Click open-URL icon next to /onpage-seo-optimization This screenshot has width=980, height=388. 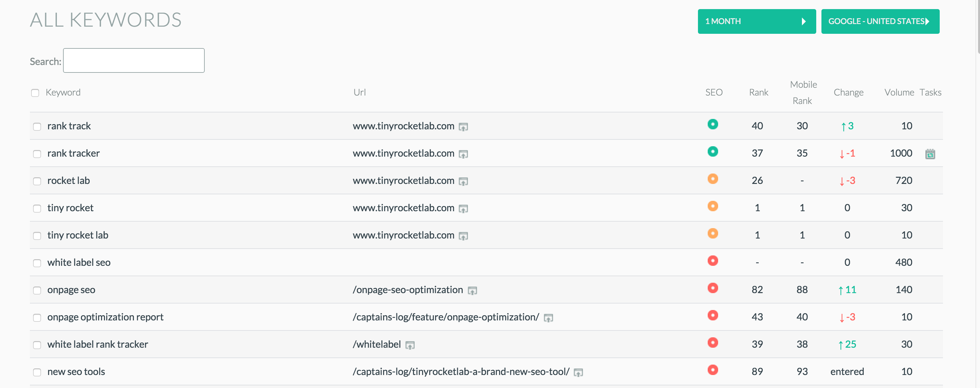click(472, 291)
